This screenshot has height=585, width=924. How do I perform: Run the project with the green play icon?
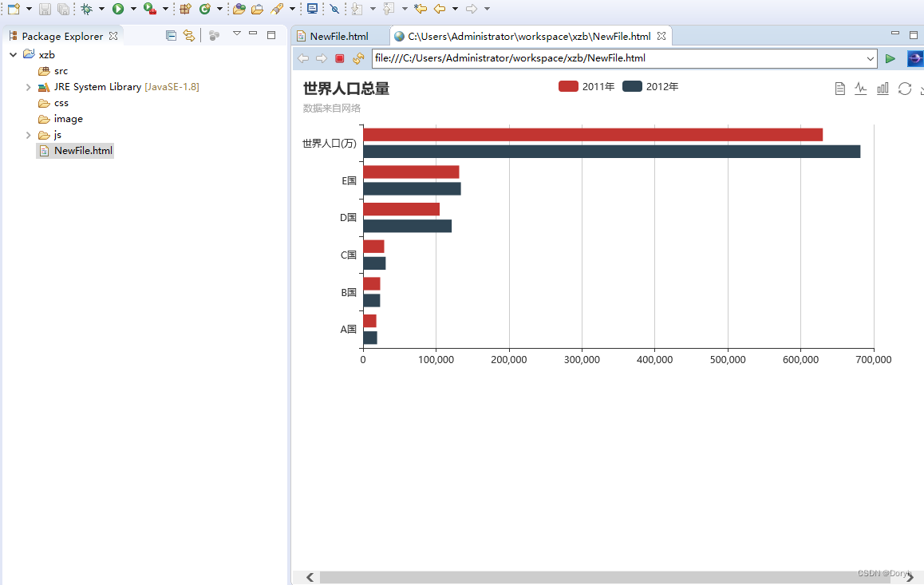coord(118,9)
